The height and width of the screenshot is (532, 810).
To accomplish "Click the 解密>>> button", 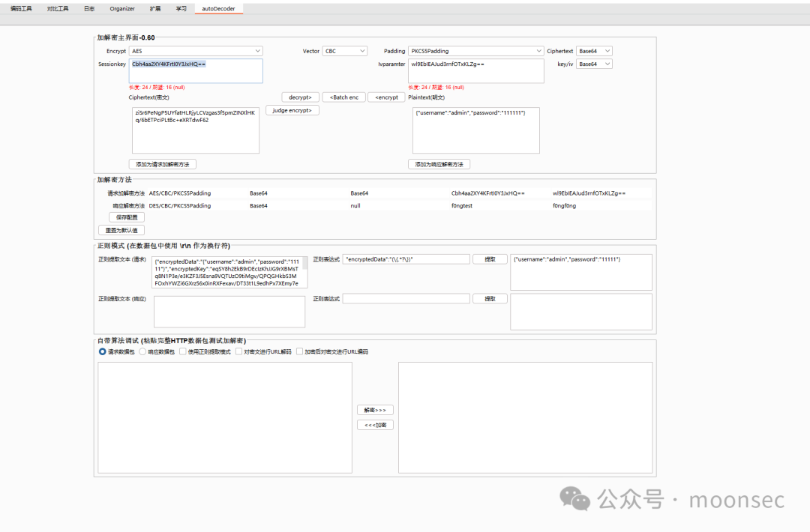I will 375,410.
